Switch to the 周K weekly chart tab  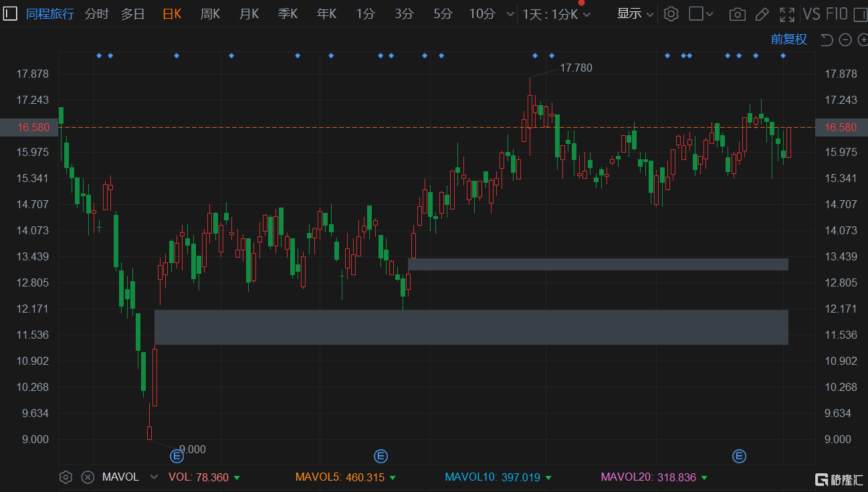(210, 14)
